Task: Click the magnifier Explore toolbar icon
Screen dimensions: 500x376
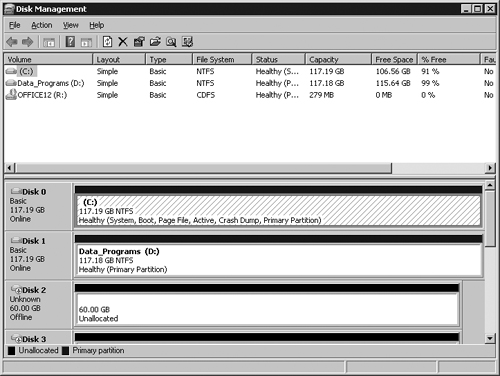Action: 171,42
